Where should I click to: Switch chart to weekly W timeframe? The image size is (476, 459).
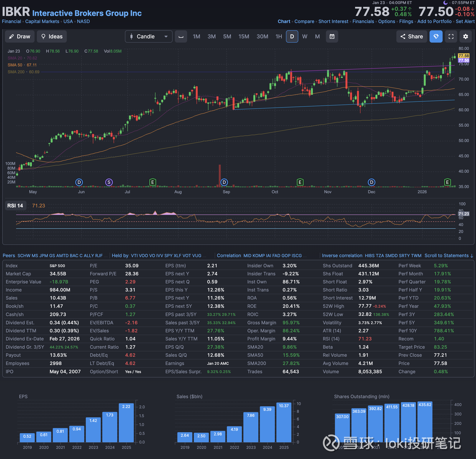click(305, 36)
